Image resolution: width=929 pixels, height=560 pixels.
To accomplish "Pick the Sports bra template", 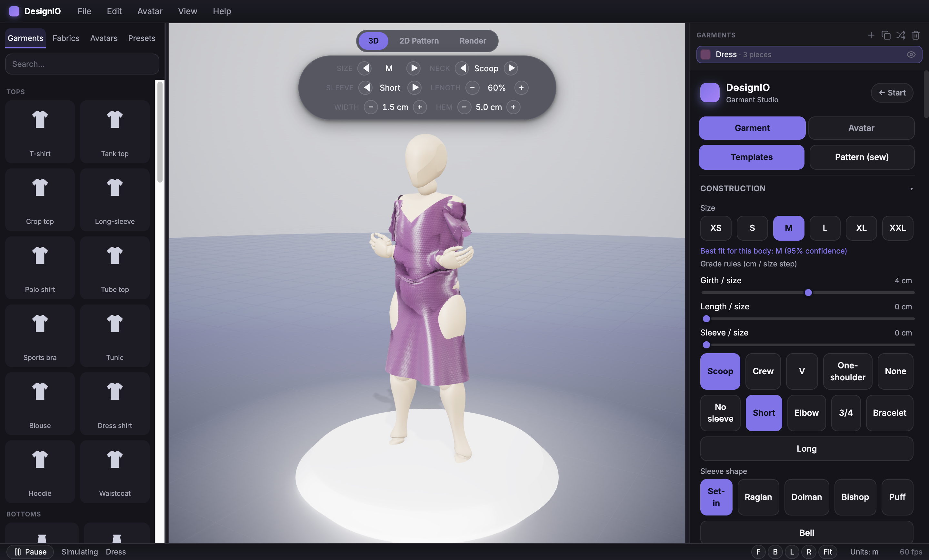I will [x=40, y=335].
